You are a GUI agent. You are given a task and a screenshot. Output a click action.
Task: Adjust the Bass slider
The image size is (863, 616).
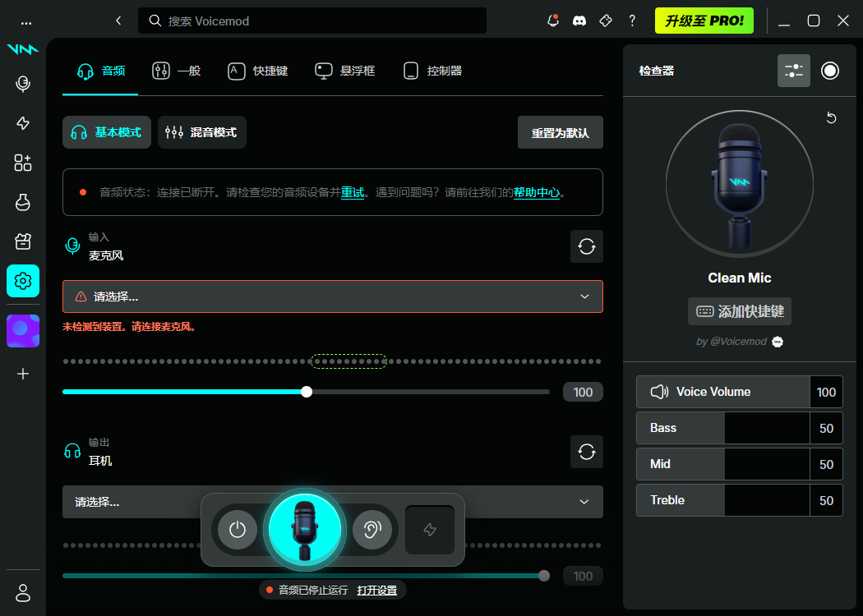(723, 428)
